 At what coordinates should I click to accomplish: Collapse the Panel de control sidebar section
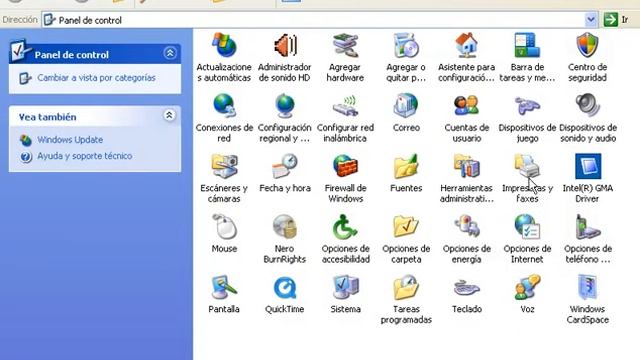170,53
